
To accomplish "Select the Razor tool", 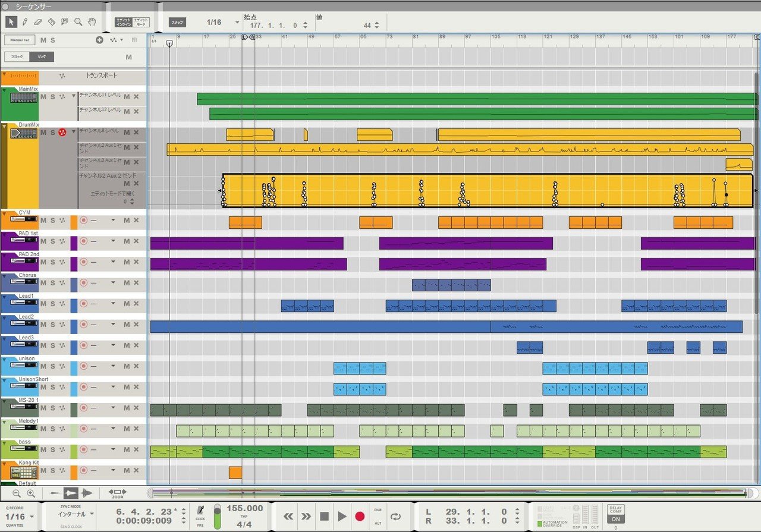I will pyautogui.click(x=51, y=22).
